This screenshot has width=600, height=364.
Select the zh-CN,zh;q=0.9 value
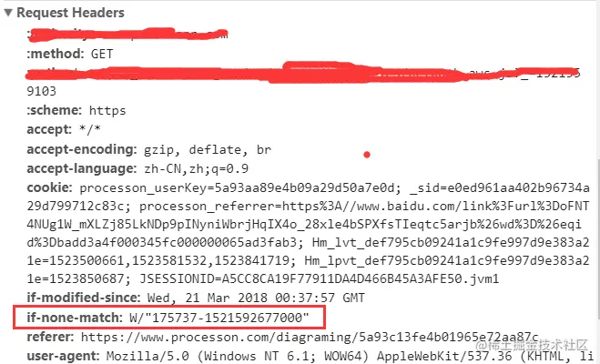point(197,168)
